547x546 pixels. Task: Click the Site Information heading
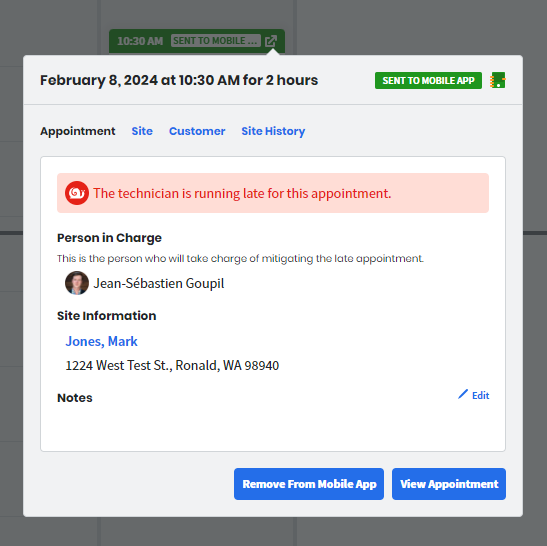point(106,316)
